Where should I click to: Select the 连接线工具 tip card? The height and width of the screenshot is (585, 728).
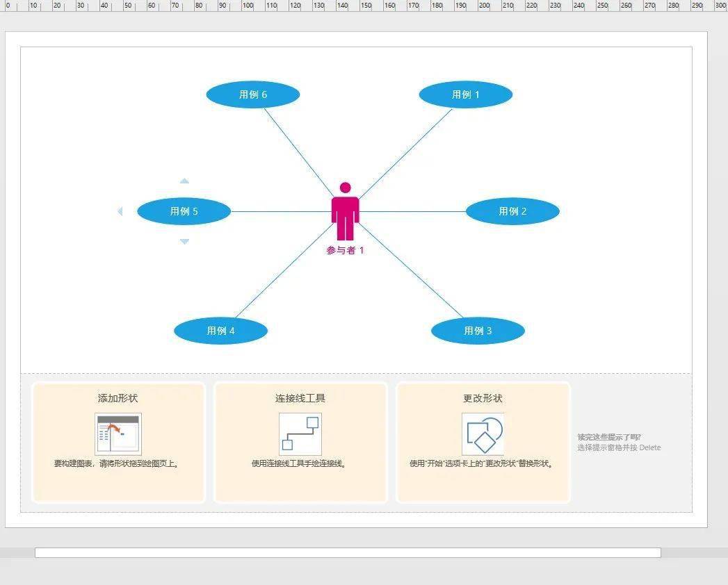300,443
